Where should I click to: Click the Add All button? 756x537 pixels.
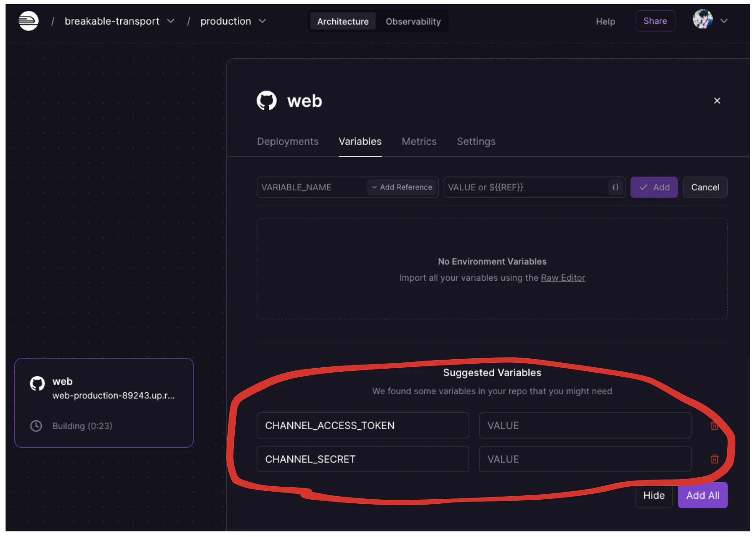(703, 495)
